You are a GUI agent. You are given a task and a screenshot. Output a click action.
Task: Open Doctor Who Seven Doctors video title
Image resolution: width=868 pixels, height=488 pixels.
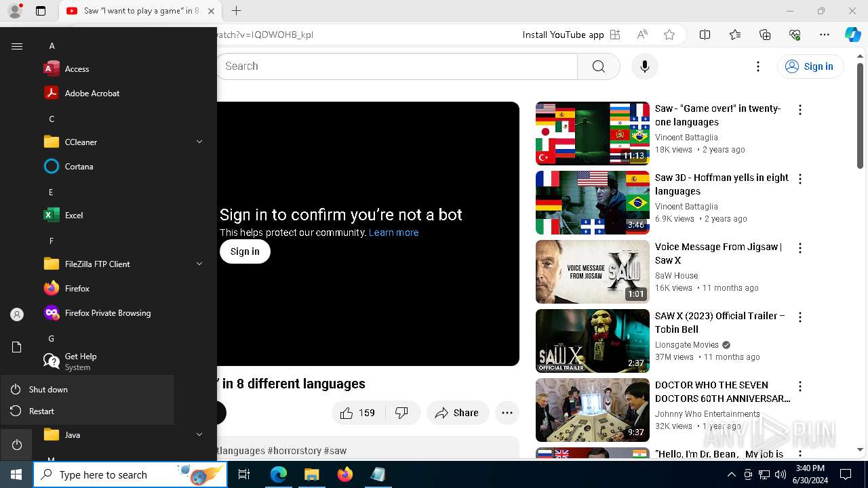pyautogui.click(x=722, y=392)
